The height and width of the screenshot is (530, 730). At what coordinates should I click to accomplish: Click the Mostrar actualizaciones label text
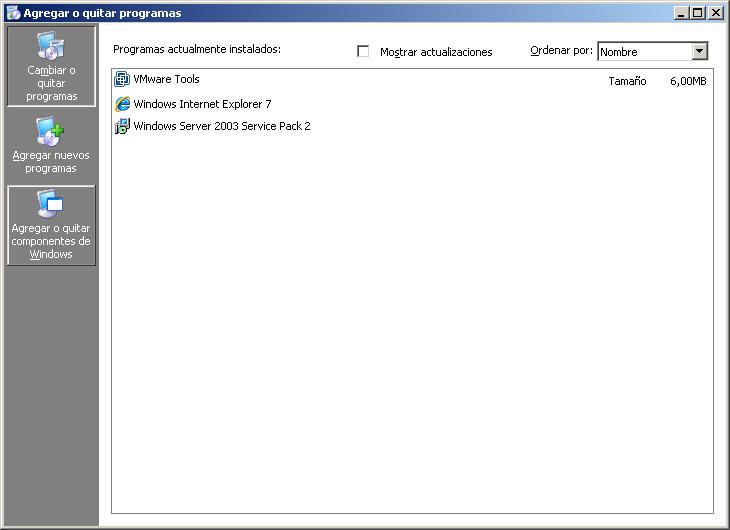(x=436, y=52)
